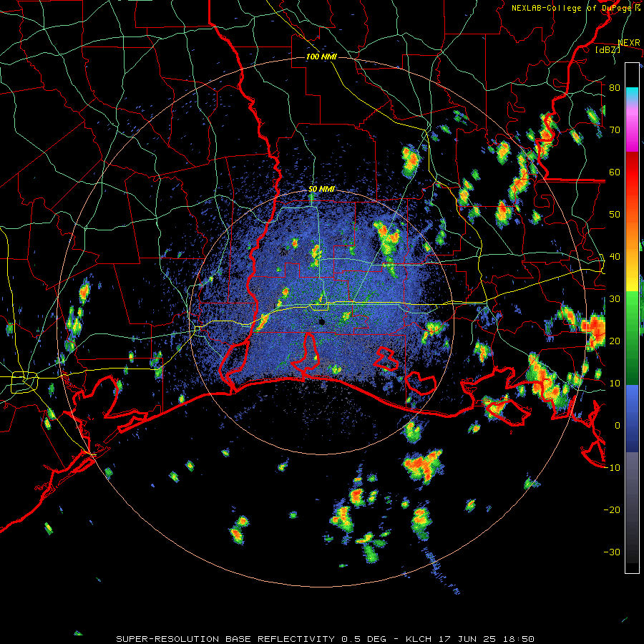Select the 60 value on the dBZ scale
Screen dimensions: 644x644
pos(615,172)
